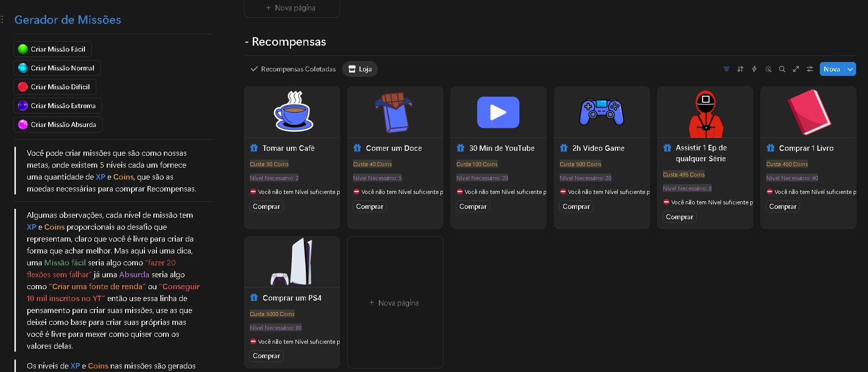Open the search magnifier icon
This screenshot has width=868, height=372.
pyautogui.click(x=782, y=69)
